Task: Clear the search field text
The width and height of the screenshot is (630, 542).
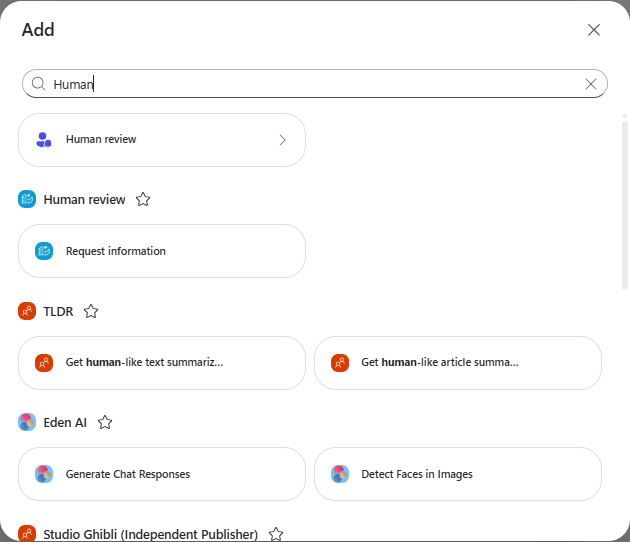Action: (x=591, y=84)
